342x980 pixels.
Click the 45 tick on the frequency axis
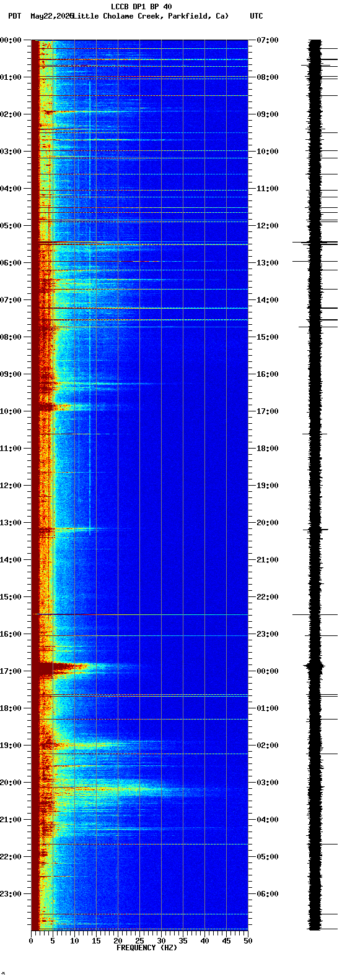coord(226,941)
